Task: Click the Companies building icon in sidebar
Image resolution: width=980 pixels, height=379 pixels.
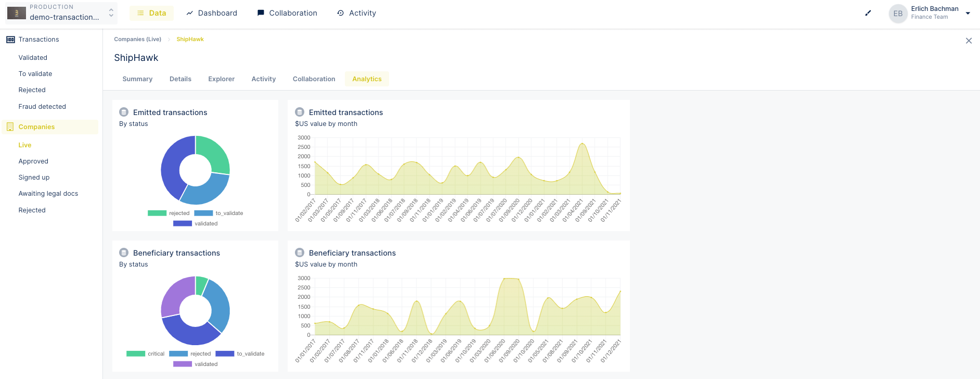Action: point(10,127)
